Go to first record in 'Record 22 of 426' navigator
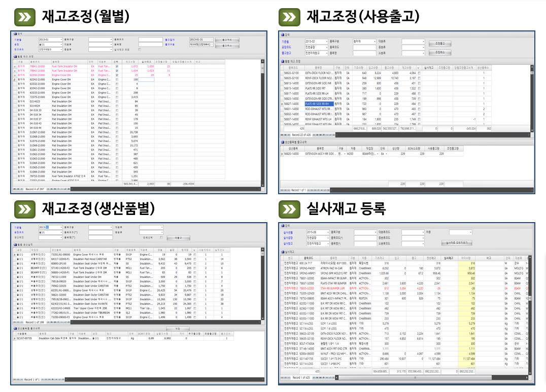This screenshot has width=546, height=392. (x=283, y=135)
